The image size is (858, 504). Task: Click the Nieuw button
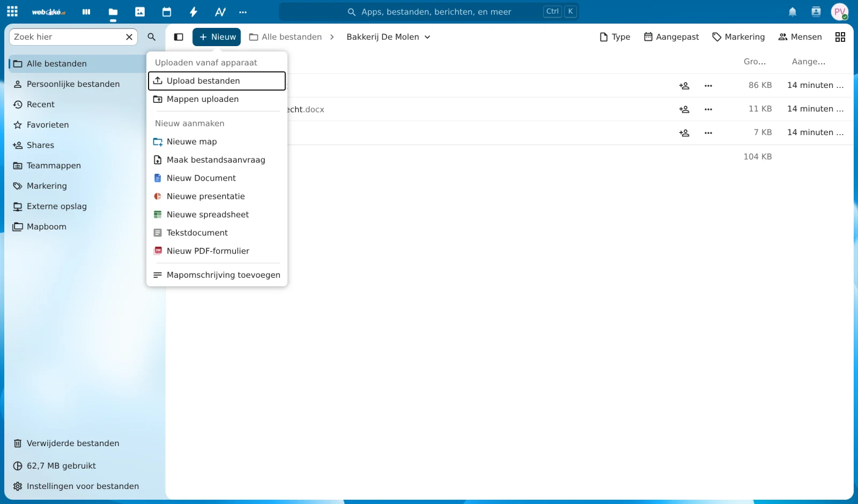click(217, 37)
